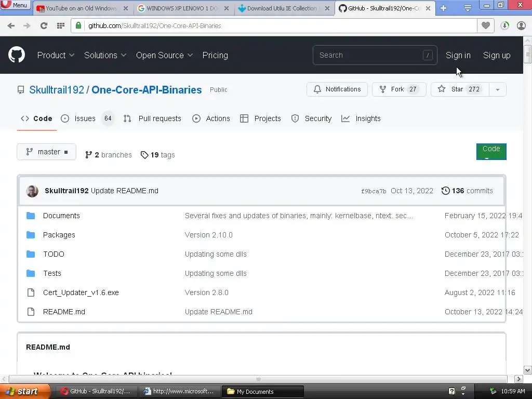Click Sign up link
The image size is (532, 399).
pyautogui.click(x=497, y=55)
